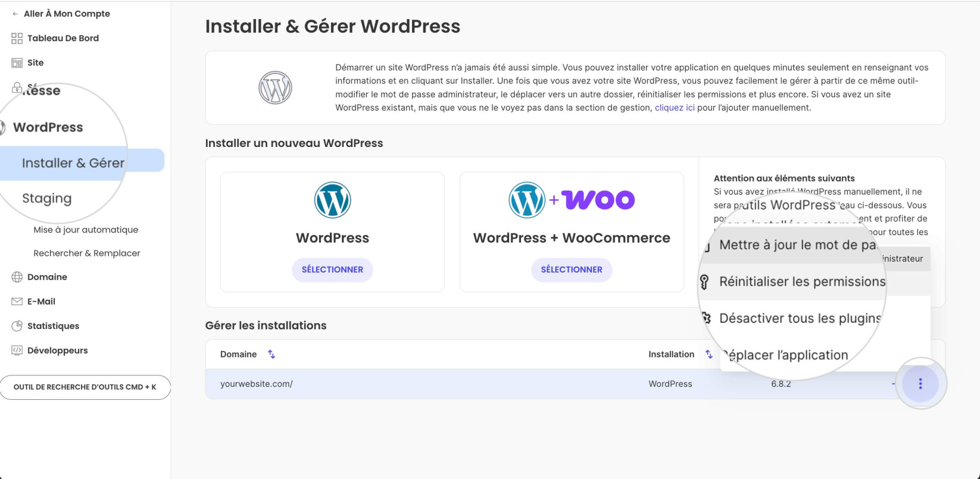Click the back arrow beside Aller À Mon Compte
The height and width of the screenshot is (479, 980).
15,14
